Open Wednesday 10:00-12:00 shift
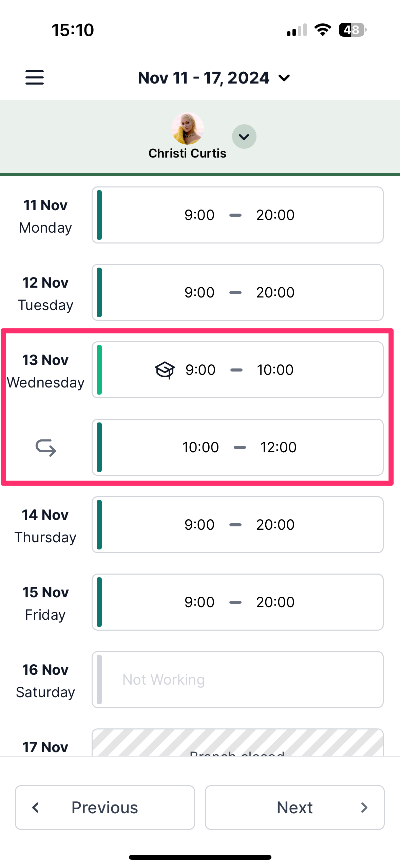This screenshot has width=400, height=868. [237, 447]
